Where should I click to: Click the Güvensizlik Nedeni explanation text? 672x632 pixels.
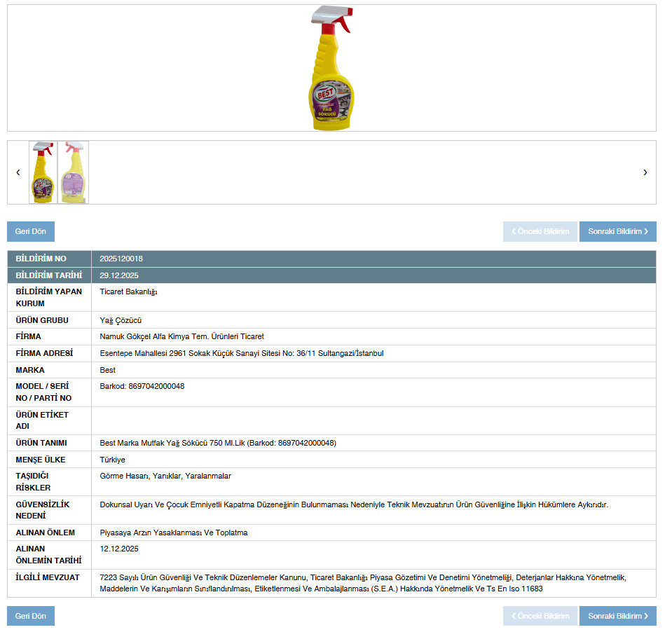(354, 504)
